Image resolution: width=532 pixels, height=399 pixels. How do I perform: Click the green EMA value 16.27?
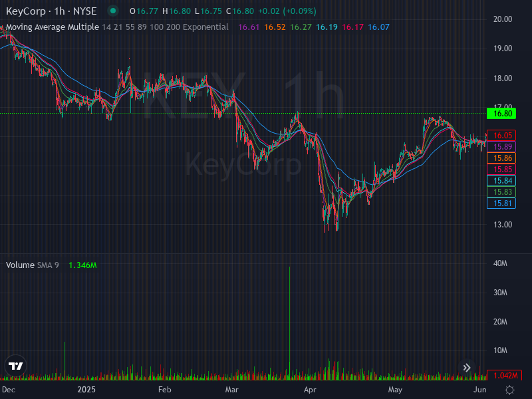tap(301, 27)
